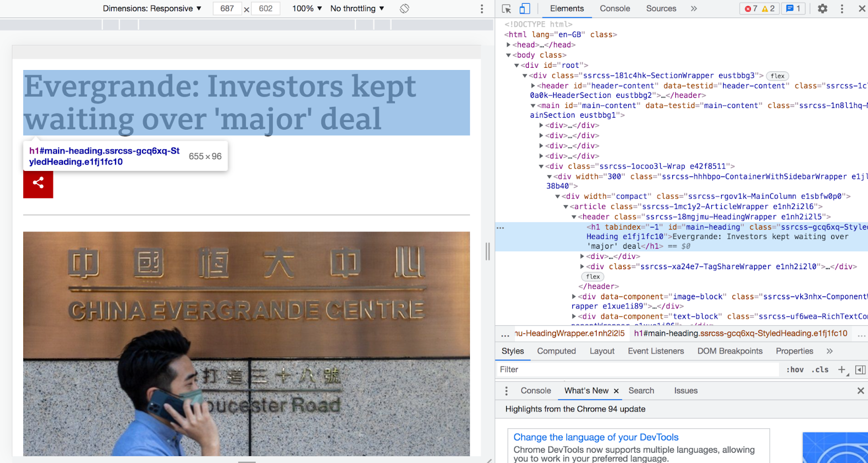
Task: Click the flex badge below TagShareWrapper
Action: [x=593, y=277]
